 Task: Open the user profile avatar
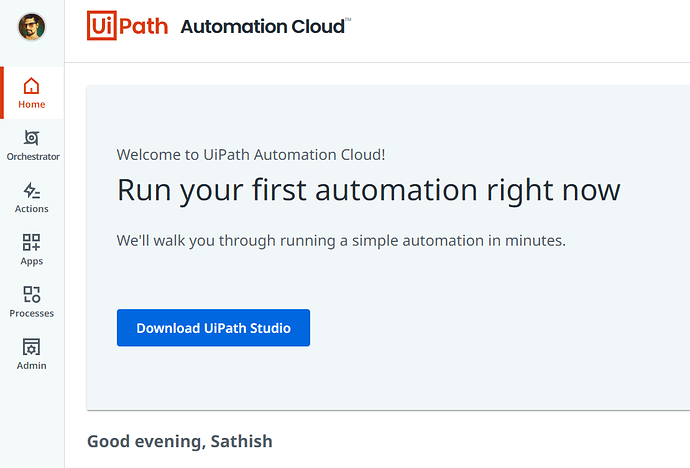(x=32, y=27)
